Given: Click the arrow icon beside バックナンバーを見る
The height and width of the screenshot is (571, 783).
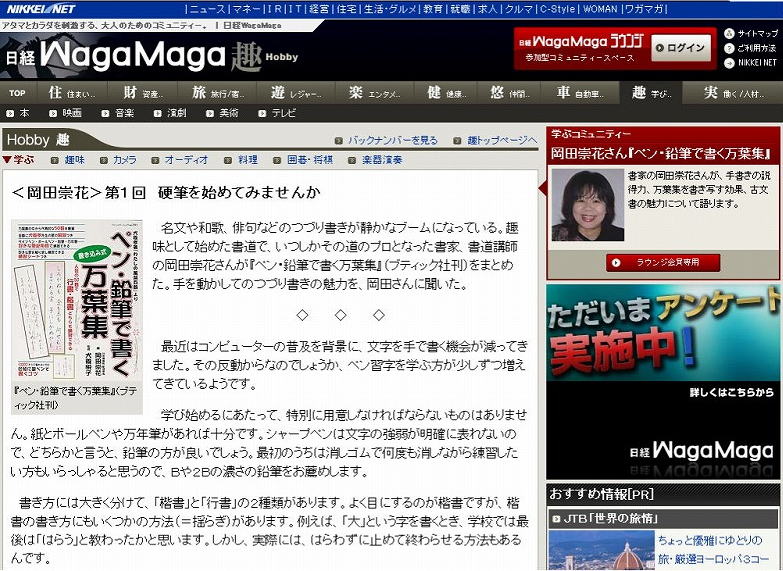Looking at the screenshot, I should pyautogui.click(x=339, y=141).
